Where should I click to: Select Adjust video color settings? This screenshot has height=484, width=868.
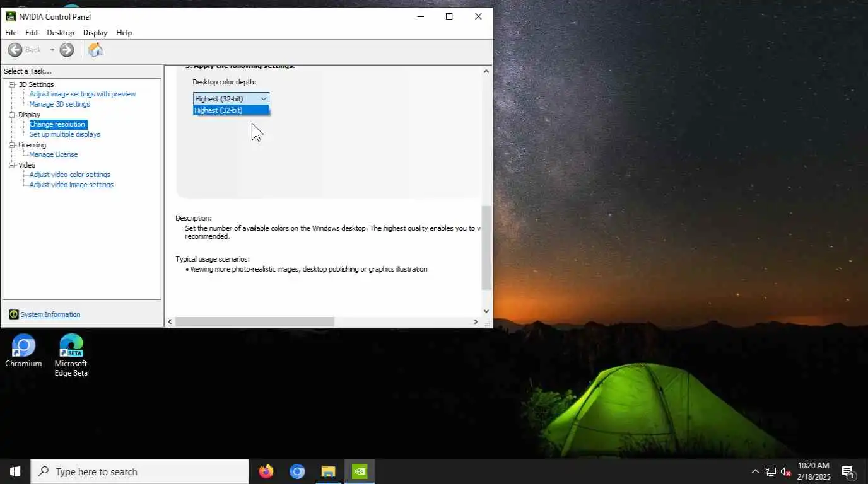[x=70, y=175]
